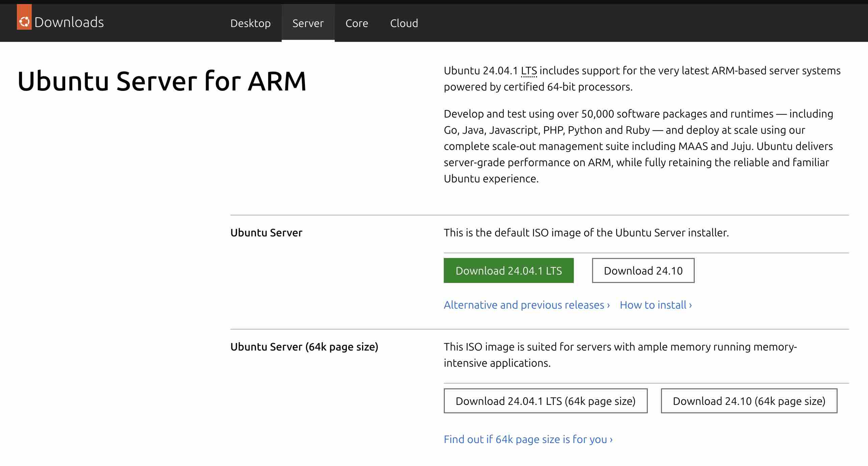
Task: Click the Ubuntu Server section label
Action: coord(266,233)
